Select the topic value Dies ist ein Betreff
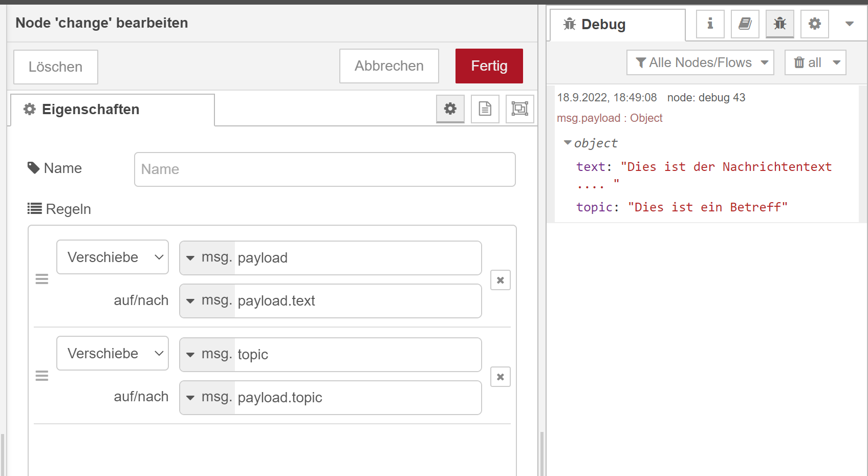Screen dimensions: 868x476 tap(708, 207)
